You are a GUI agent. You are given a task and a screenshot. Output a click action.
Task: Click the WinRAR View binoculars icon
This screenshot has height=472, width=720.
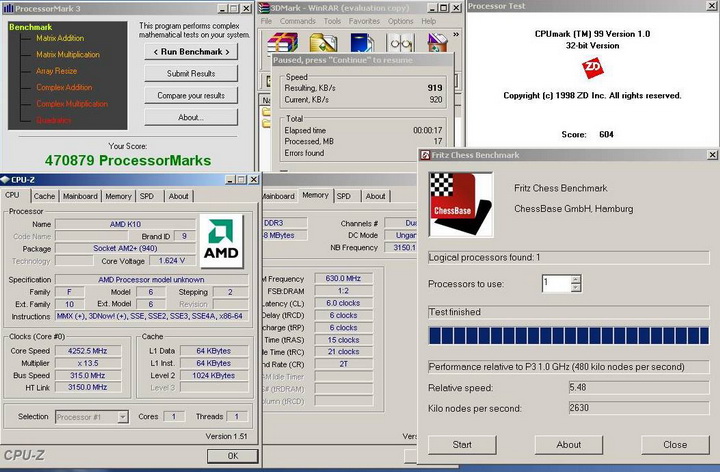point(401,43)
